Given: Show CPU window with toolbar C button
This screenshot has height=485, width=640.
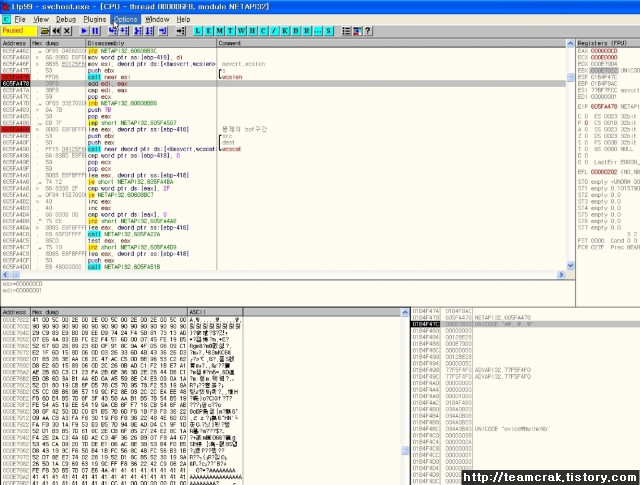Looking at the screenshot, I should tap(263, 31).
